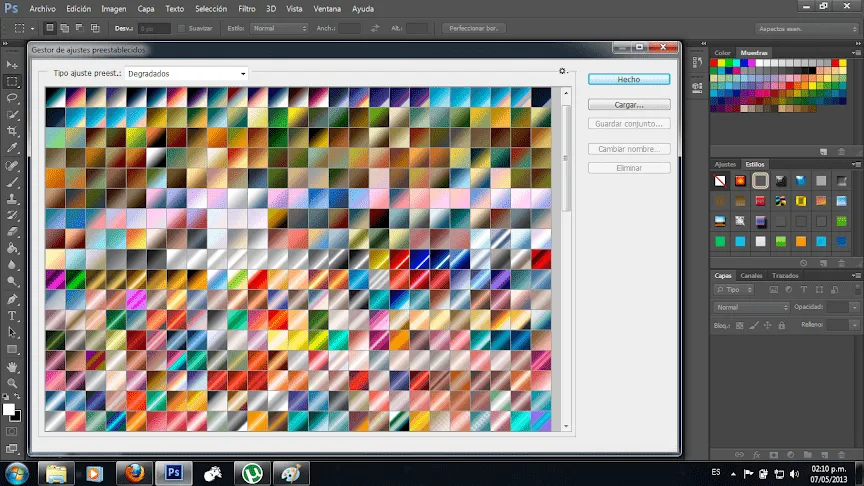Select the Rectangular Marquee tool in toolbox
The width and height of the screenshot is (864, 486).
pyautogui.click(x=12, y=82)
